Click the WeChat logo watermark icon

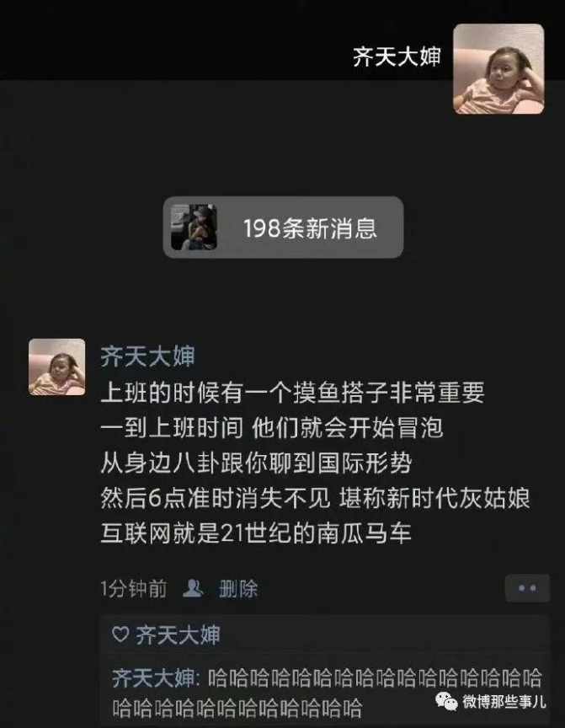pos(446,700)
